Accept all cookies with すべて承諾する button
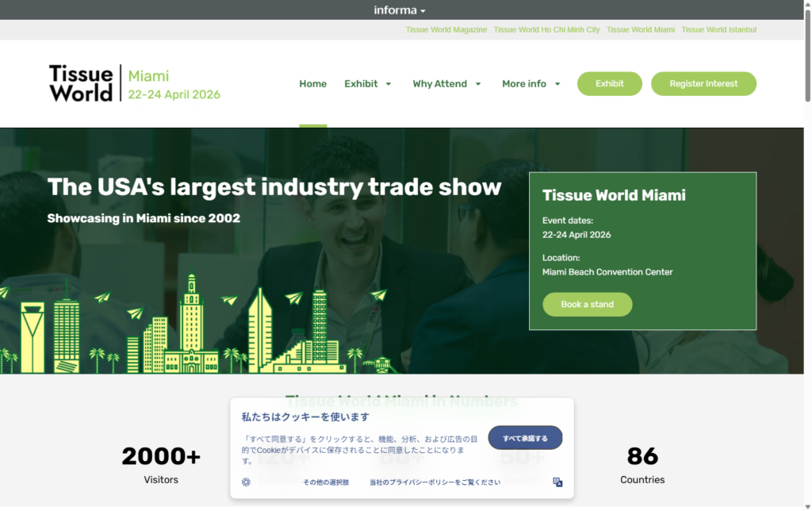Viewport: 812px width, 511px height. tap(525, 438)
